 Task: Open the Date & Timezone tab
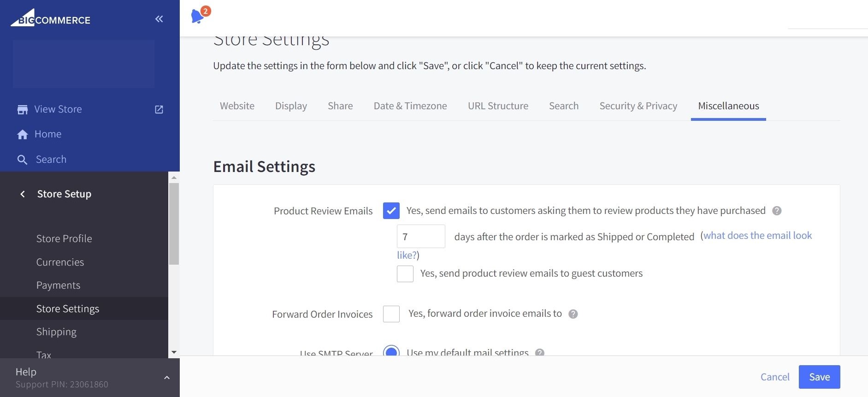pyautogui.click(x=410, y=106)
